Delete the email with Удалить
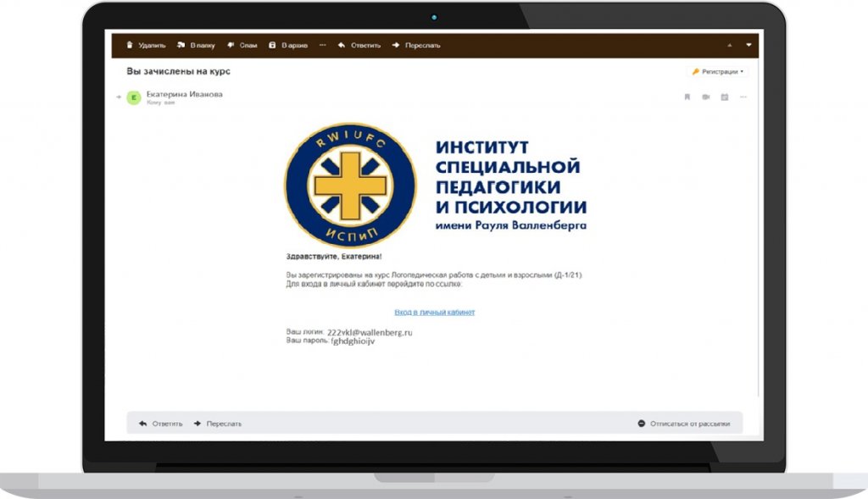The width and height of the screenshot is (868, 499). (x=146, y=46)
